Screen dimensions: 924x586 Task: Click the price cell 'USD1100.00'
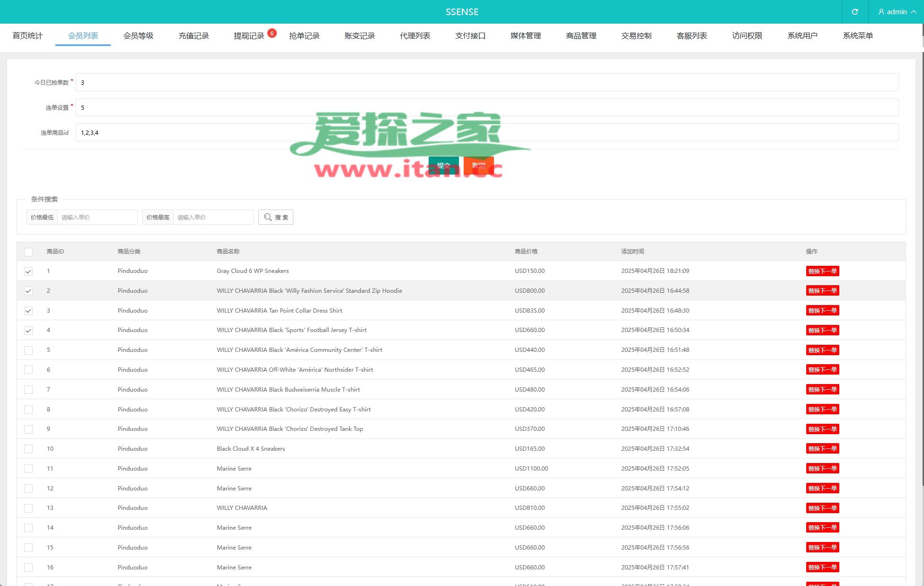531,469
